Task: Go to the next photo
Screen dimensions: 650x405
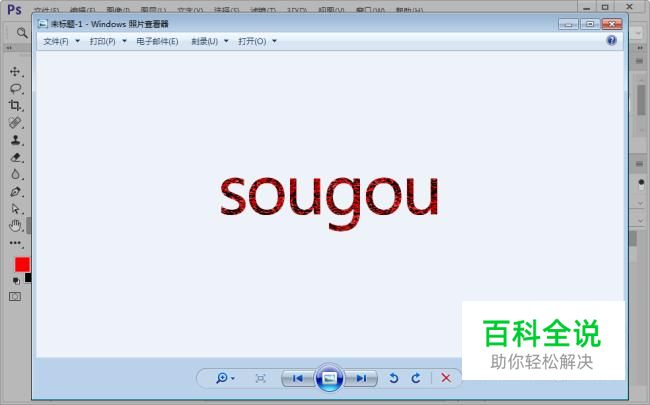Action: (x=361, y=378)
